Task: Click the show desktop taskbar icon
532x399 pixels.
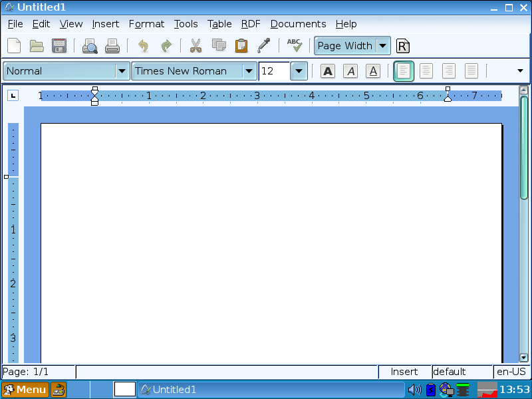Action: [x=59, y=390]
